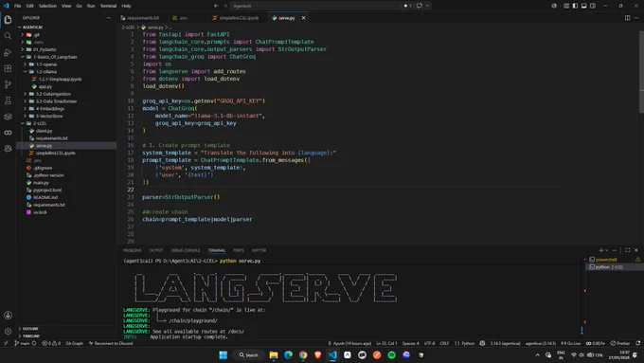Screen dimensions: 644x363
Task: Open the Jupyter panel tab
Action: coord(259,250)
